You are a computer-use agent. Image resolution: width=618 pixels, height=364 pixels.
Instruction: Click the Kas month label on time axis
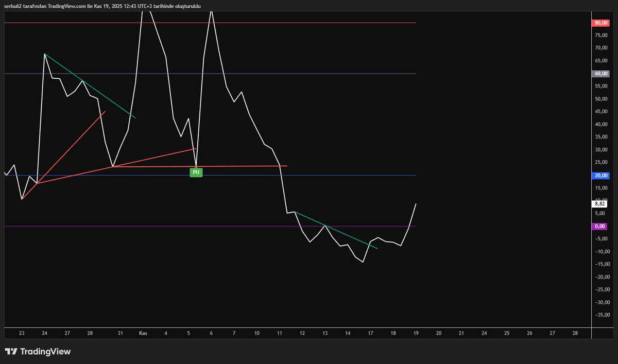coord(143,334)
